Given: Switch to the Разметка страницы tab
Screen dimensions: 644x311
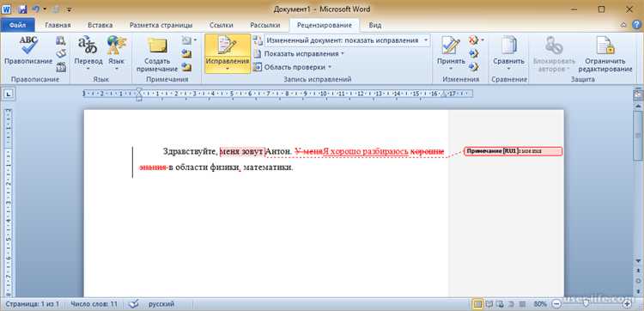Looking at the screenshot, I should click(x=161, y=25).
